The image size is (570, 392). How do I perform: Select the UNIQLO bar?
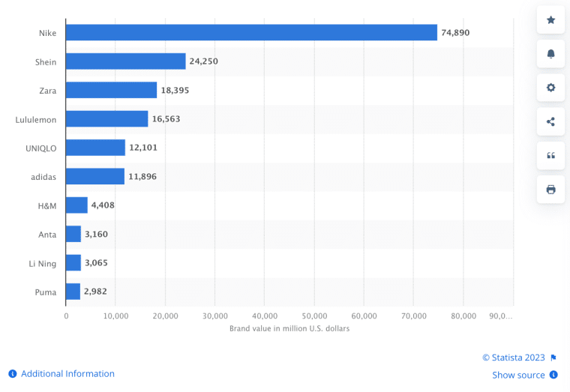pyautogui.click(x=95, y=148)
